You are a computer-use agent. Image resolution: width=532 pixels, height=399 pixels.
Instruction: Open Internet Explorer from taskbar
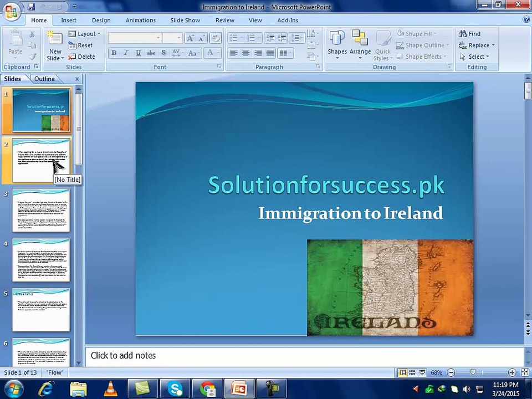click(47, 389)
